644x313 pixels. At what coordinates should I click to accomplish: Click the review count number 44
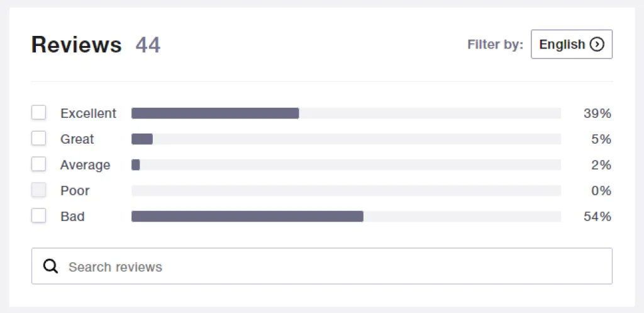pos(148,45)
